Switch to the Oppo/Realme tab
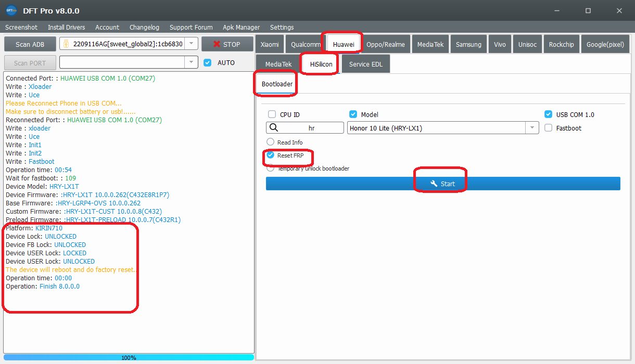 click(x=386, y=44)
